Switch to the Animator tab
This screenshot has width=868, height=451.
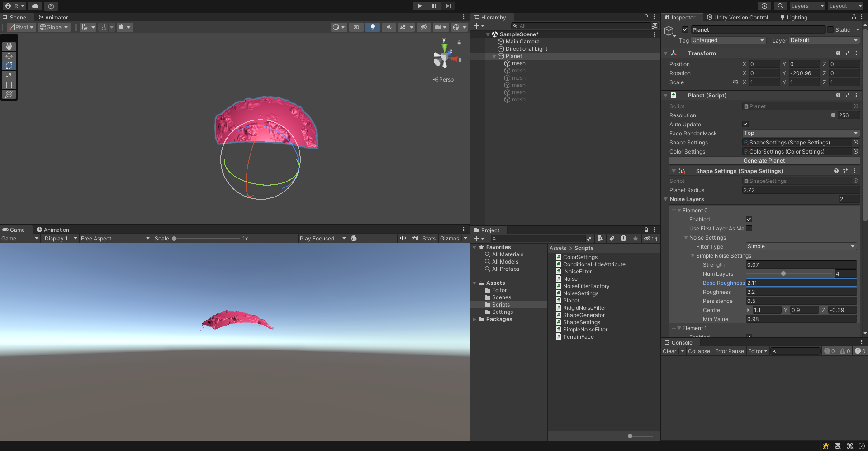53,18
